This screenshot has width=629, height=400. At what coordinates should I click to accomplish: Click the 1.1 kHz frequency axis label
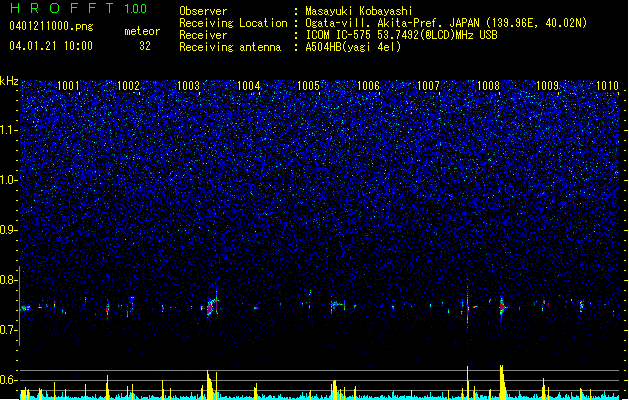point(9,130)
